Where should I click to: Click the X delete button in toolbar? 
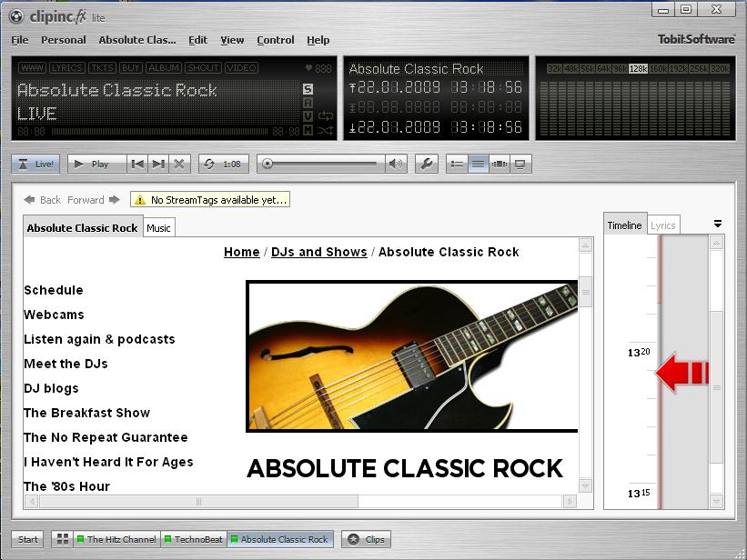point(179,165)
